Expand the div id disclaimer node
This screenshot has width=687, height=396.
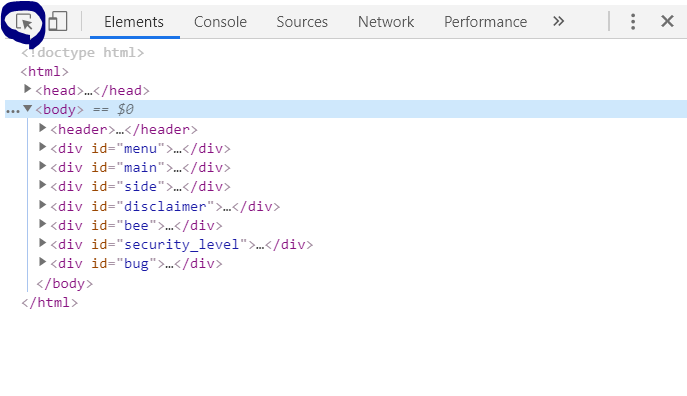pos(42,205)
